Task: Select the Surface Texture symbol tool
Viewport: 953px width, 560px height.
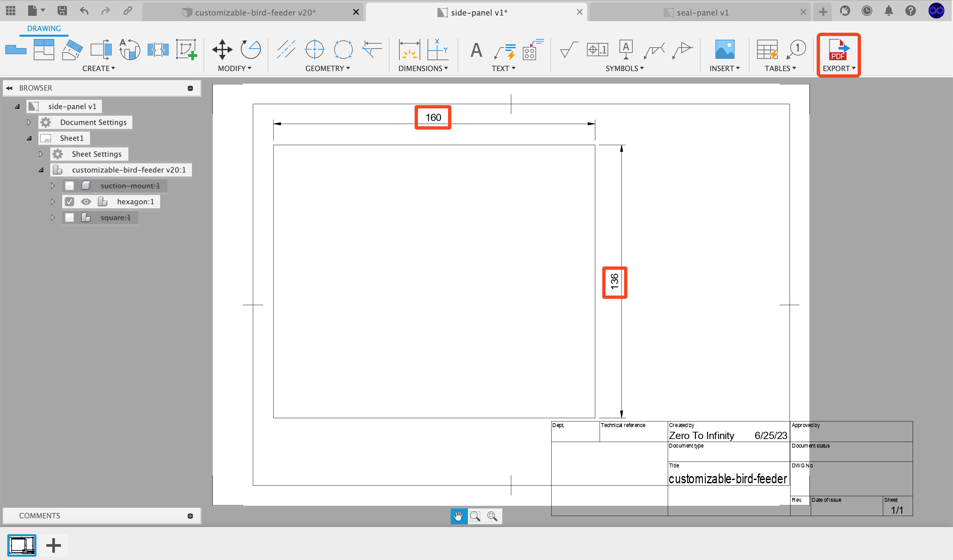Action: pos(568,50)
